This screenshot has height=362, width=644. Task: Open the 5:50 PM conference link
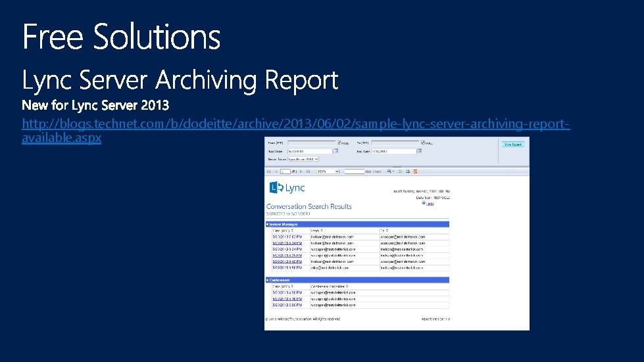[x=287, y=305]
